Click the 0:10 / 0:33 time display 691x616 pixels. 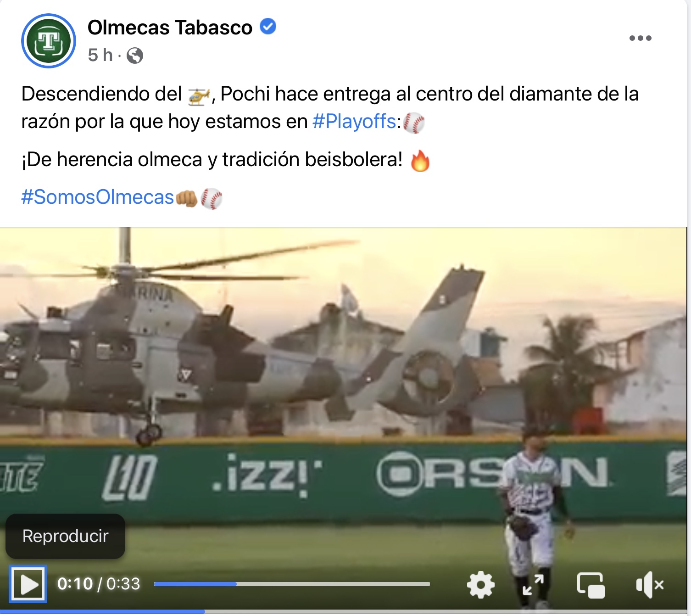(x=99, y=584)
